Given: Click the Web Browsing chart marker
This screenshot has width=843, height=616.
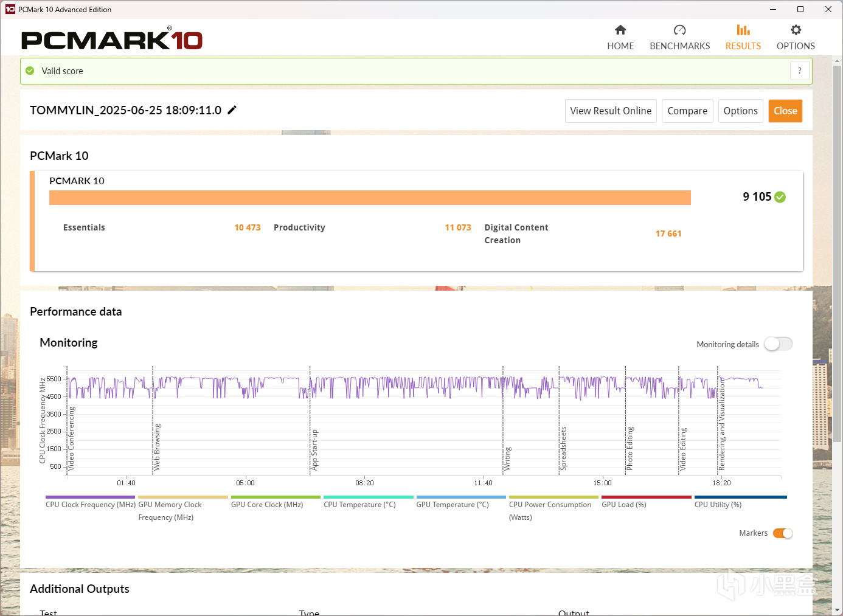Looking at the screenshot, I should [x=157, y=447].
